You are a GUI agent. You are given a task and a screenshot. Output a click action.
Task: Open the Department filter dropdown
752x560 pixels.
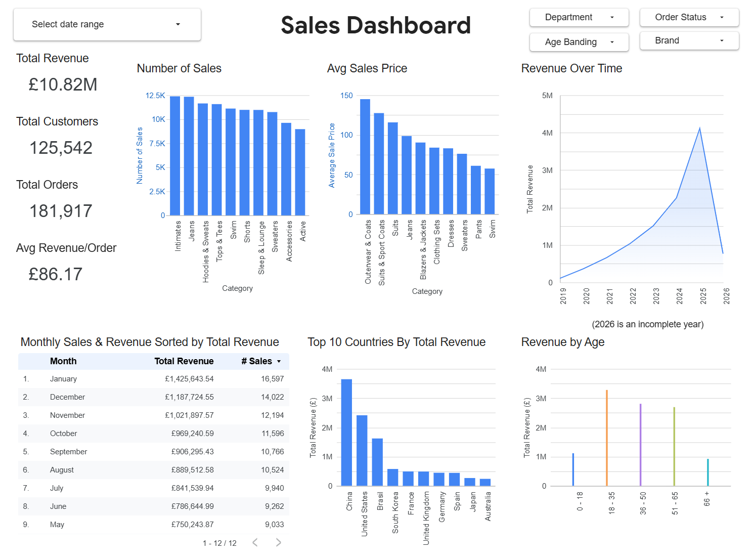tap(579, 17)
